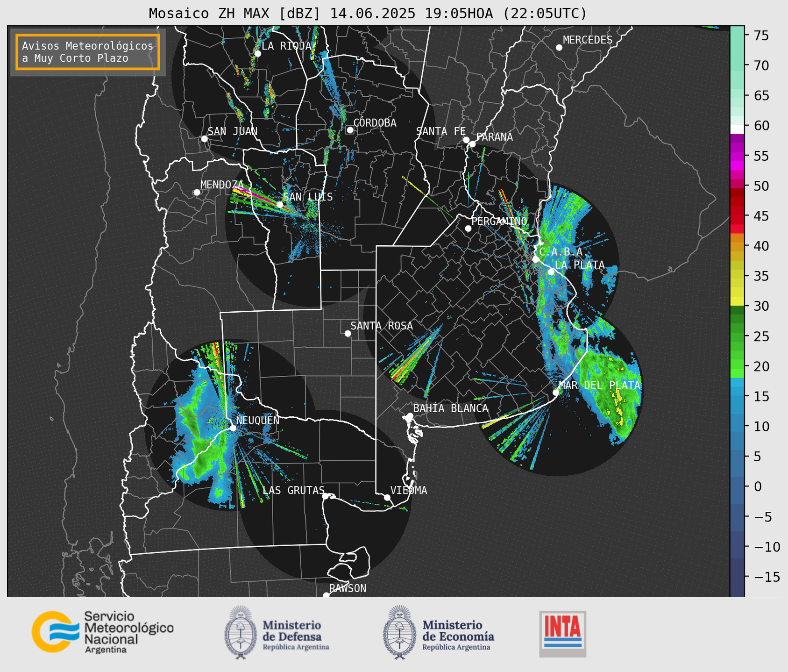
Task: Click the Servicio Meteorológico Nacional logo
Action: (102, 632)
